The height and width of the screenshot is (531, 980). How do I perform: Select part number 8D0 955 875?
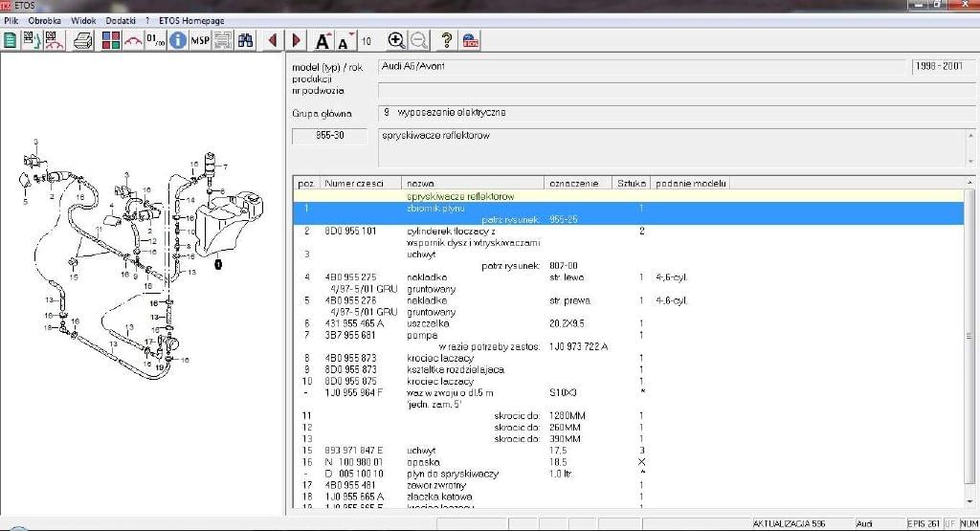(350, 382)
